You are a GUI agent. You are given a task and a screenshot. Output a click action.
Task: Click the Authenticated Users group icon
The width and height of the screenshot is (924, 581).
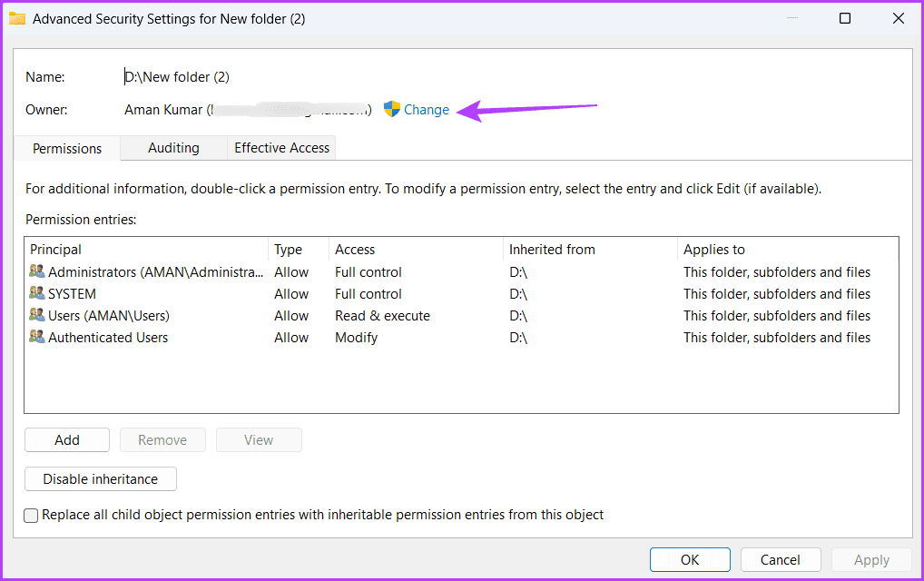[x=36, y=337]
